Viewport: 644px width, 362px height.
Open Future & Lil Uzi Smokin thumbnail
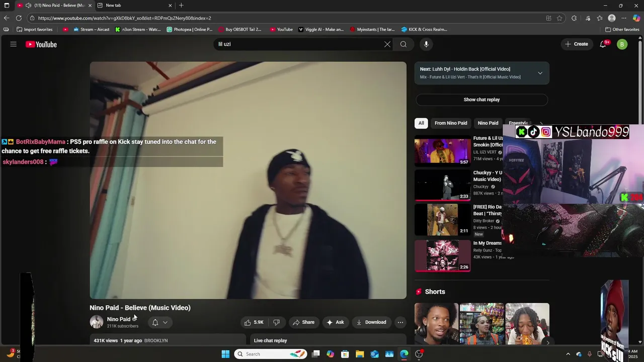(443, 150)
